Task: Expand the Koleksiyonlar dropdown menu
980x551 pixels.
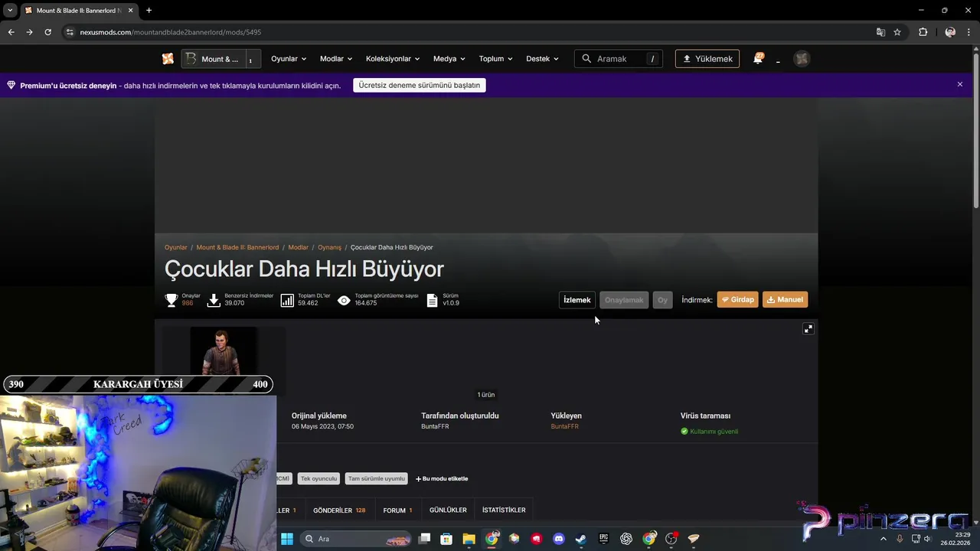Action: click(393, 59)
